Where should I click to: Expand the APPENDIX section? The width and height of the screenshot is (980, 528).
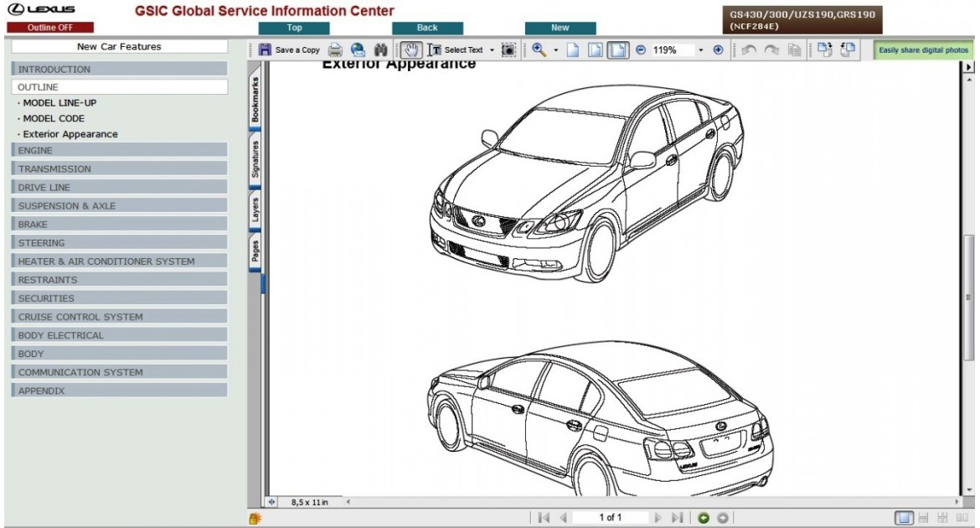coord(119,391)
